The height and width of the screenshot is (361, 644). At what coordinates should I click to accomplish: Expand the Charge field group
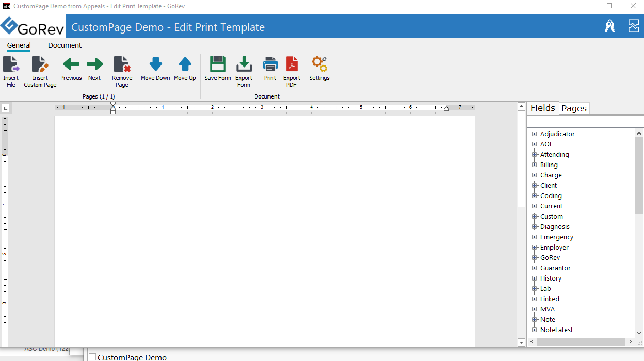click(535, 175)
